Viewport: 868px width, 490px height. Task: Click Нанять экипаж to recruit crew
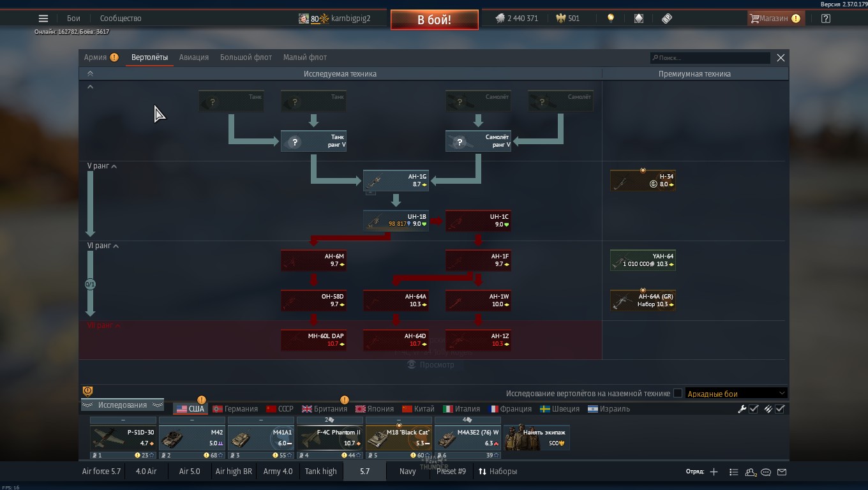point(537,438)
